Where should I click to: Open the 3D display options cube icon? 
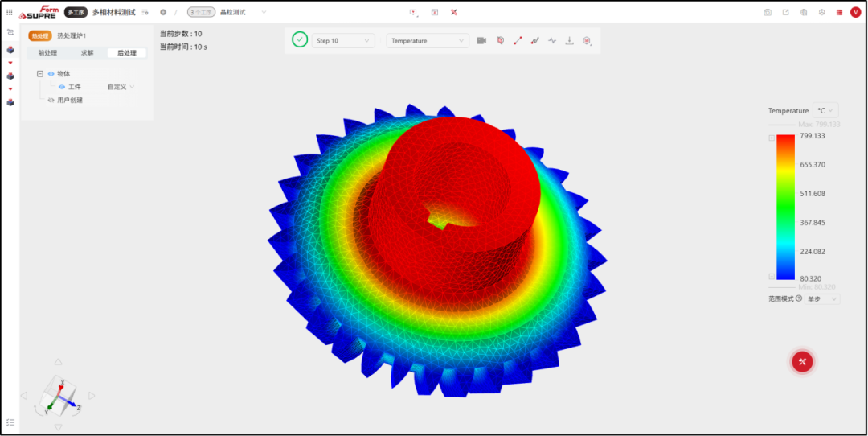pos(587,40)
